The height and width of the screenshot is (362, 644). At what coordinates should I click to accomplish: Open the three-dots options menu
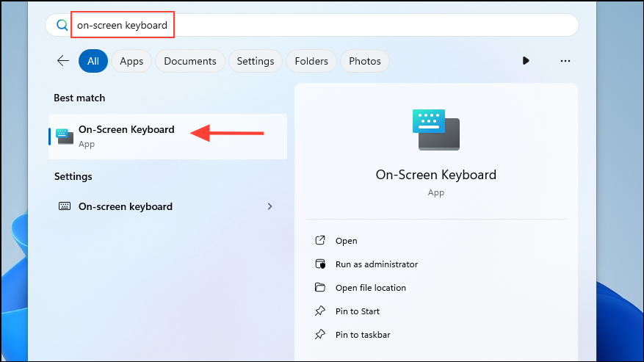pyautogui.click(x=565, y=61)
